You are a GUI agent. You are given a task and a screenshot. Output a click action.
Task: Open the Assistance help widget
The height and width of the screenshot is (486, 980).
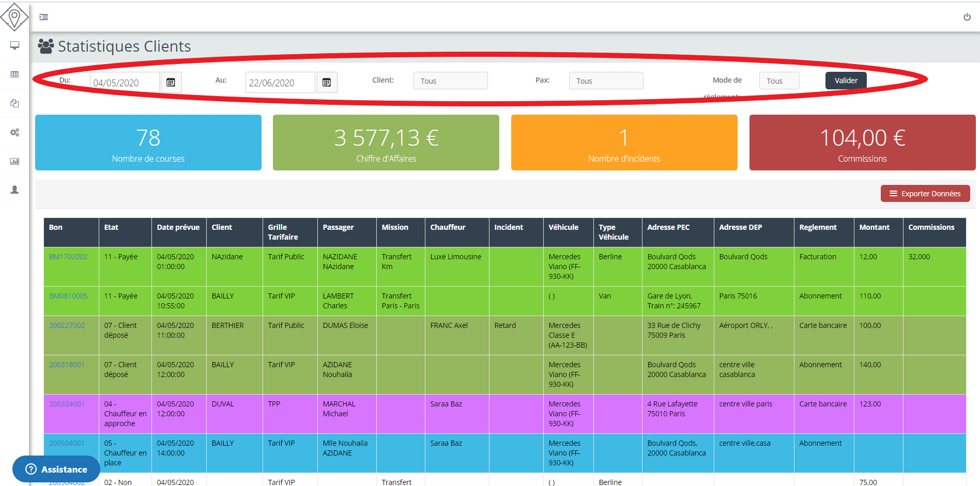[56, 469]
